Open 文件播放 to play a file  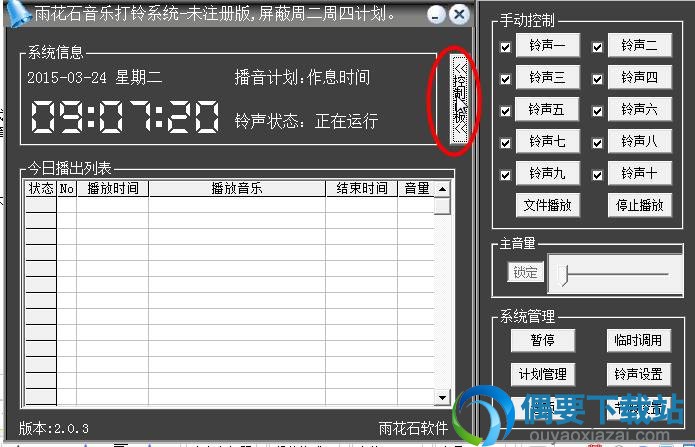pyautogui.click(x=547, y=205)
